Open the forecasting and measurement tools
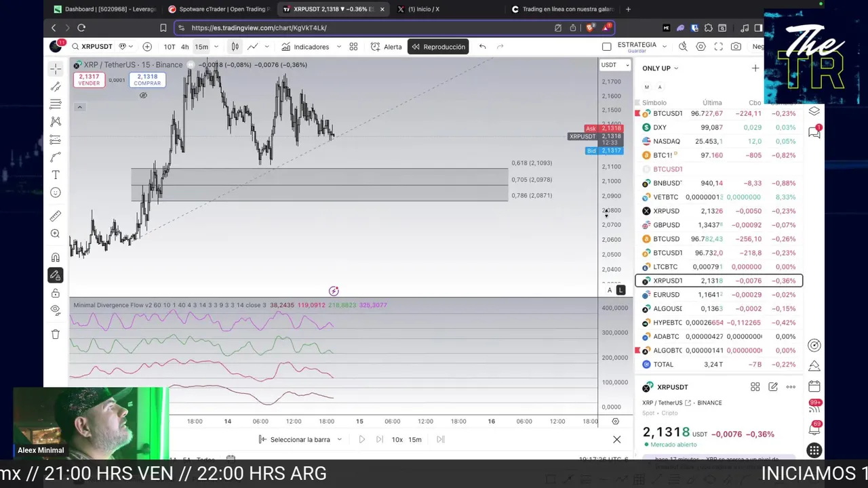The image size is (868, 488). click(56, 140)
